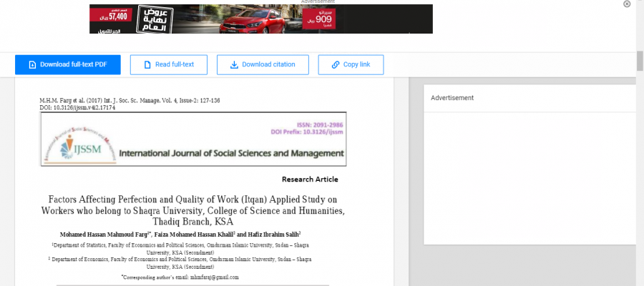Click the Department of Economics affiliation line

(x=180, y=263)
